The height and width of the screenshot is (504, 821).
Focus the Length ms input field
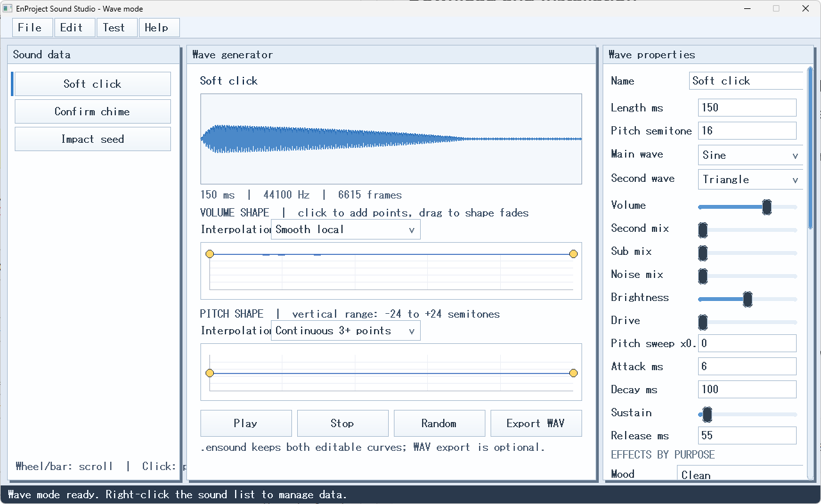tap(747, 108)
